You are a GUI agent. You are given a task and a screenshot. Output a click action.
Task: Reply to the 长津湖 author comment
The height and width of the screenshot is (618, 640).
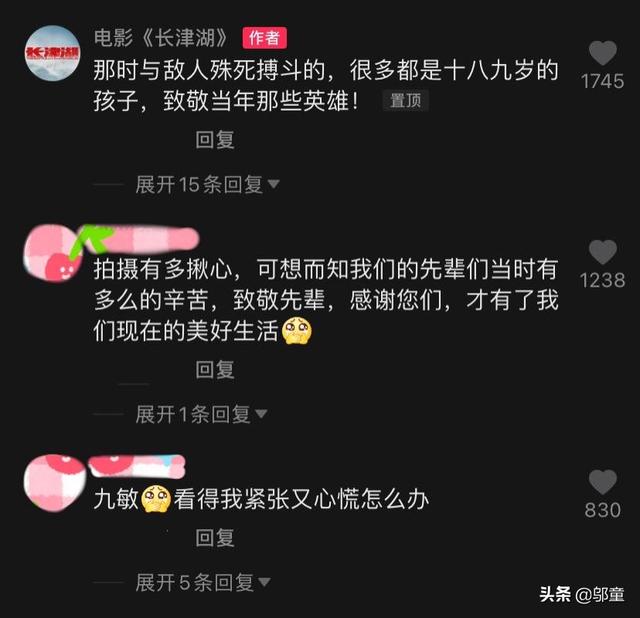pos(215,140)
